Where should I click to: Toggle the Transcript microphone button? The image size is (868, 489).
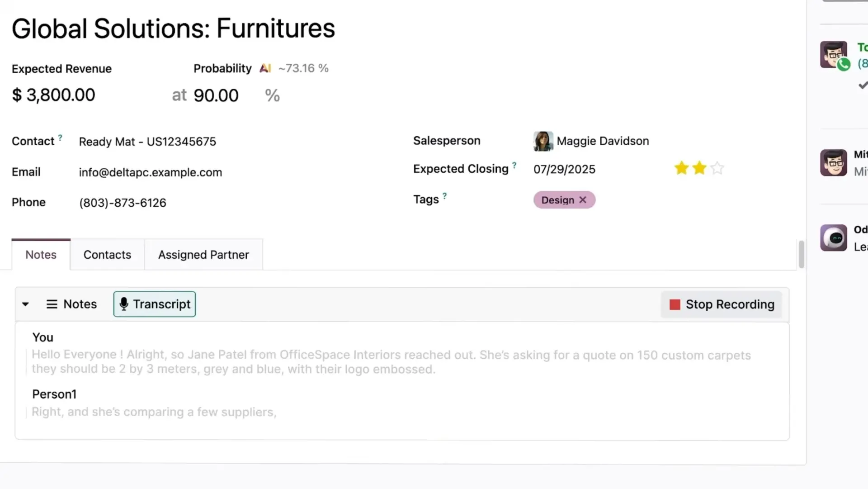[x=155, y=304]
